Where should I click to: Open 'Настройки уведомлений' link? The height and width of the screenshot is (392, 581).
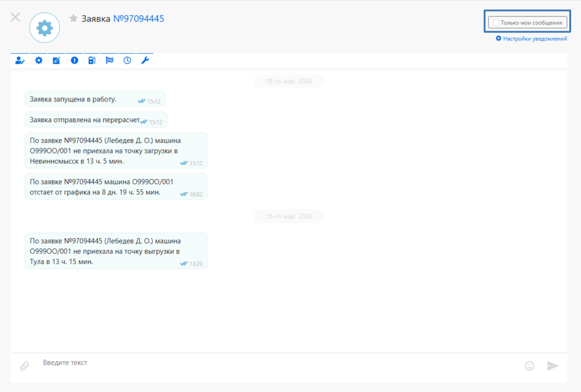pos(531,38)
